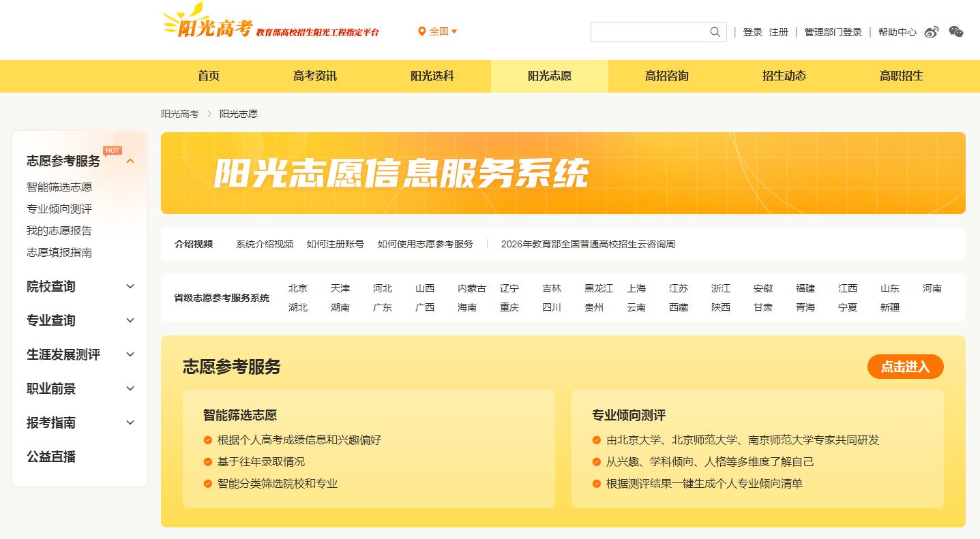Expand the 报考指南 sidebar section

pyautogui.click(x=130, y=422)
